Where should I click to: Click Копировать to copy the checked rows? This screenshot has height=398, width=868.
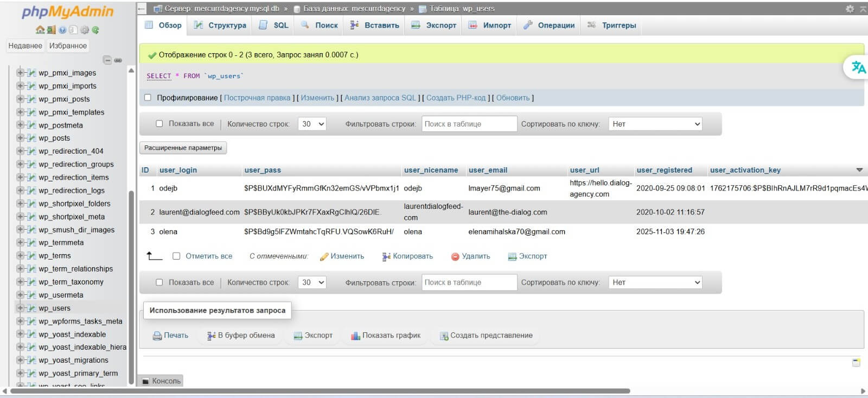[x=407, y=256]
